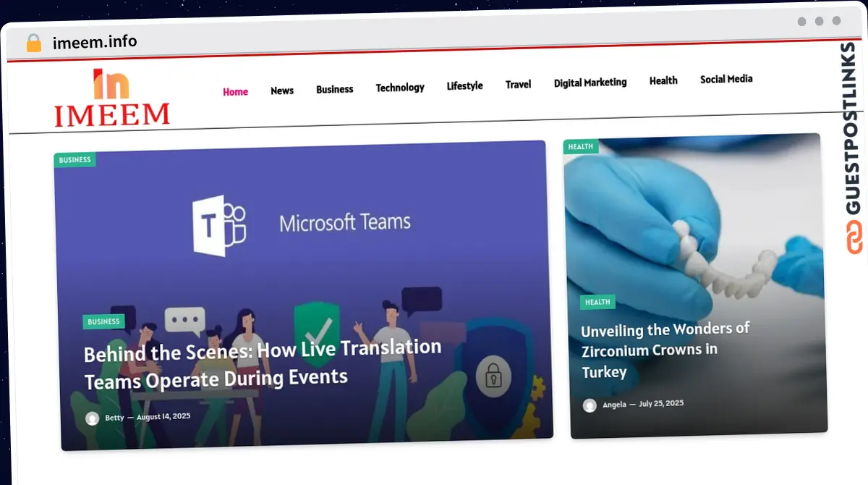Screen dimensions: 868x485
Task: Open the Social Media menu item
Action: pyautogui.click(x=726, y=79)
